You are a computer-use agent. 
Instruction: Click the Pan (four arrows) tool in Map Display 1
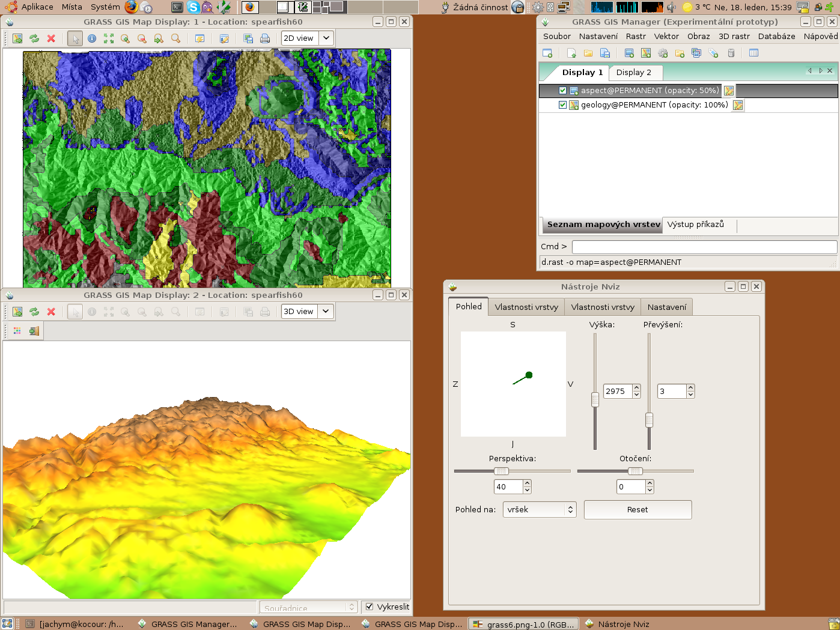click(109, 38)
